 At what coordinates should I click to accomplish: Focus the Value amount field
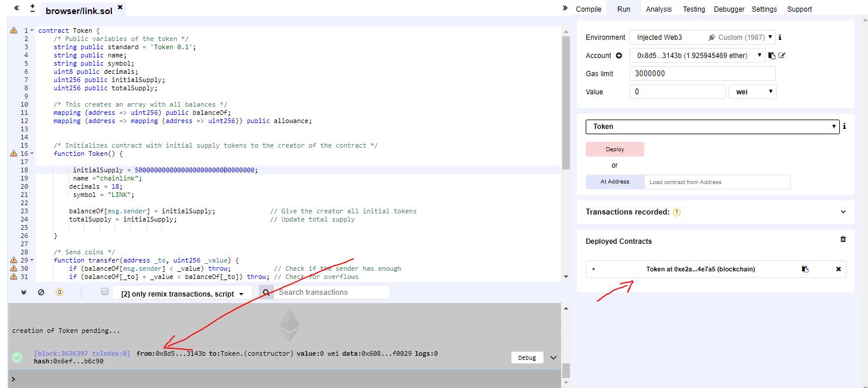(x=678, y=91)
